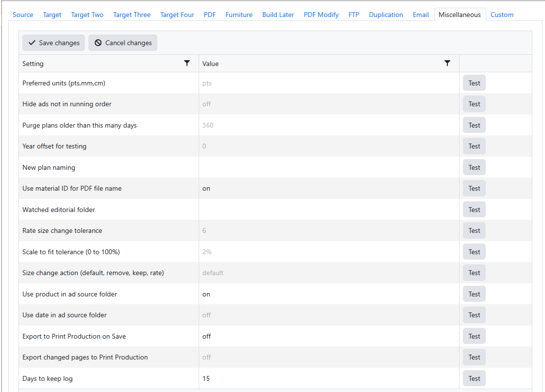Click the Use material ID value cell
Image resolution: width=545 pixels, height=392 pixels.
(x=329, y=188)
